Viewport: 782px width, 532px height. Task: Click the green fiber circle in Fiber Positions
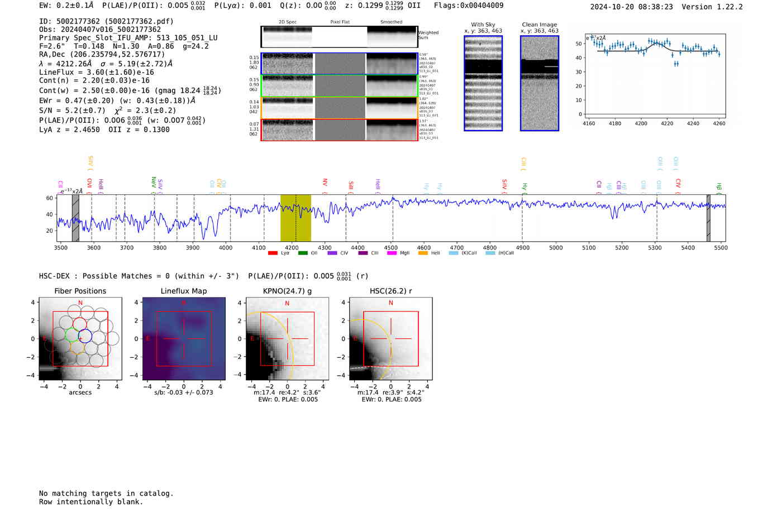[72, 335]
